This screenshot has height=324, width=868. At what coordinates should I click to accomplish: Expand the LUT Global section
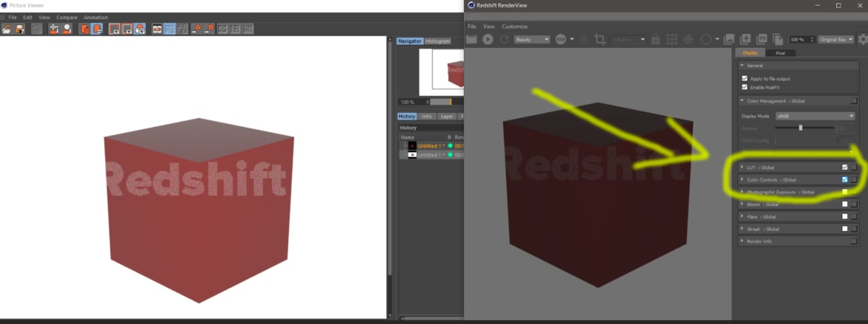pyautogui.click(x=742, y=167)
